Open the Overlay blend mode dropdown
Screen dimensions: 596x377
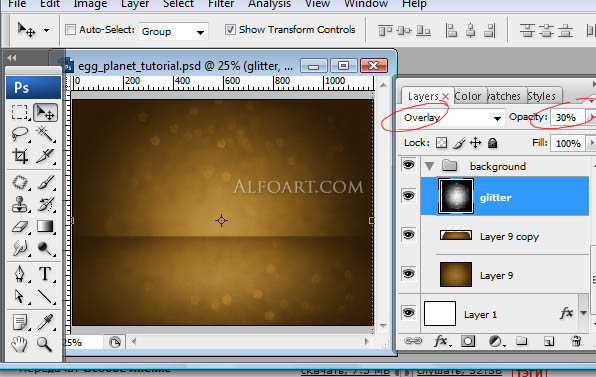coord(452,118)
